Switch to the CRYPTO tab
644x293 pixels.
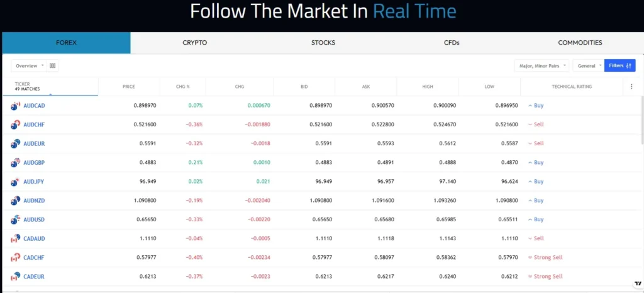pyautogui.click(x=195, y=43)
